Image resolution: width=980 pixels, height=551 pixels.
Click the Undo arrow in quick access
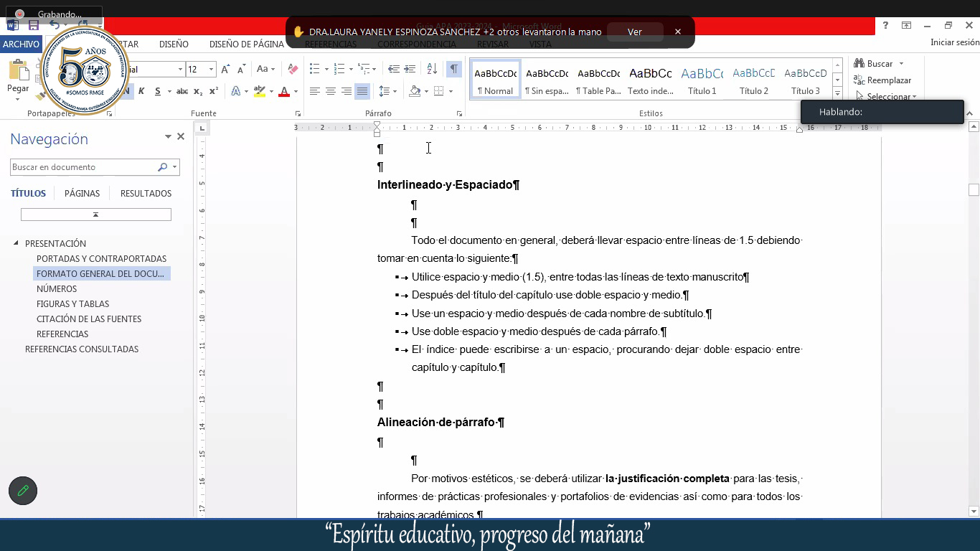(53, 25)
